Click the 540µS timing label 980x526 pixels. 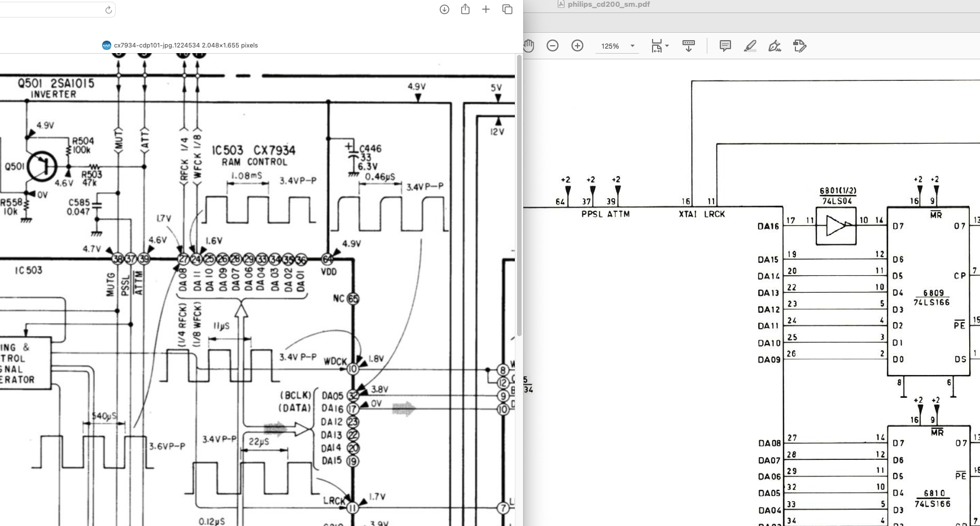pyautogui.click(x=104, y=416)
